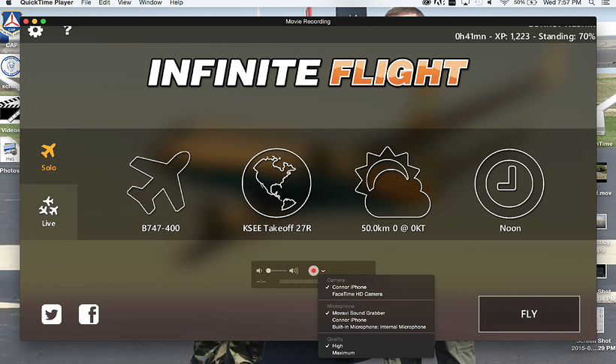616x364 pixels.
Task: Open the Facebook link icon
Action: coord(89,314)
